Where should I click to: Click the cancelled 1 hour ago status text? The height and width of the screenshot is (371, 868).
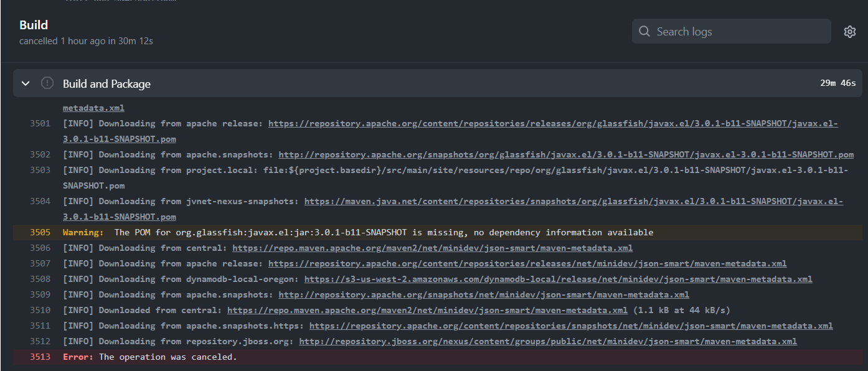pyautogui.click(x=86, y=41)
